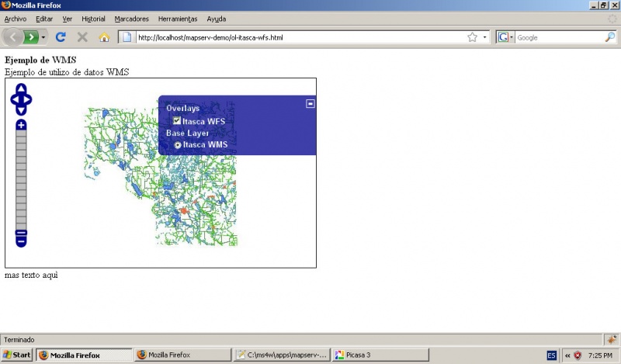Pan the map north with up arrow
This screenshot has width=621, height=364.
pos(21,89)
